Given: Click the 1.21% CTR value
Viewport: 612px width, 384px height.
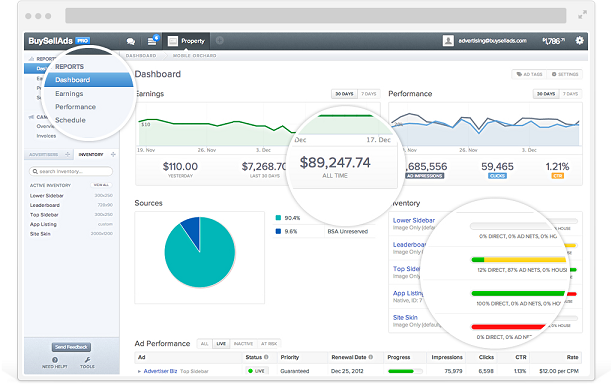Looking at the screenshot, I should click(557, 167).
